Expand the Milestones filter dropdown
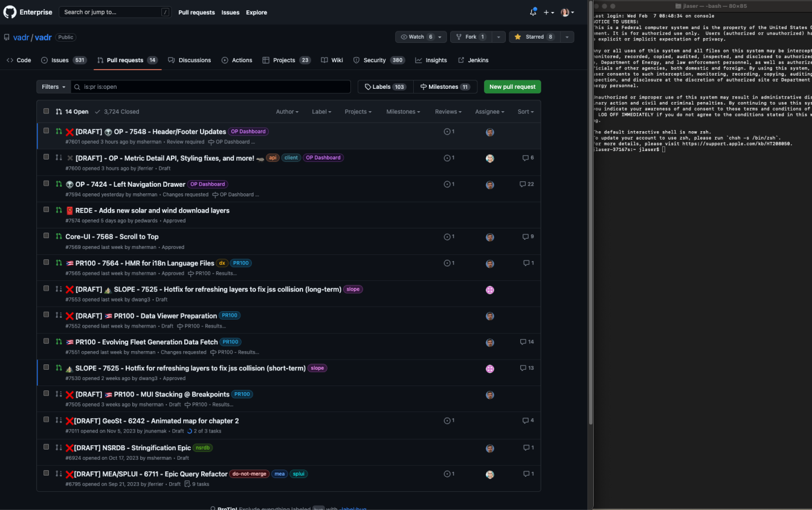 403,112
